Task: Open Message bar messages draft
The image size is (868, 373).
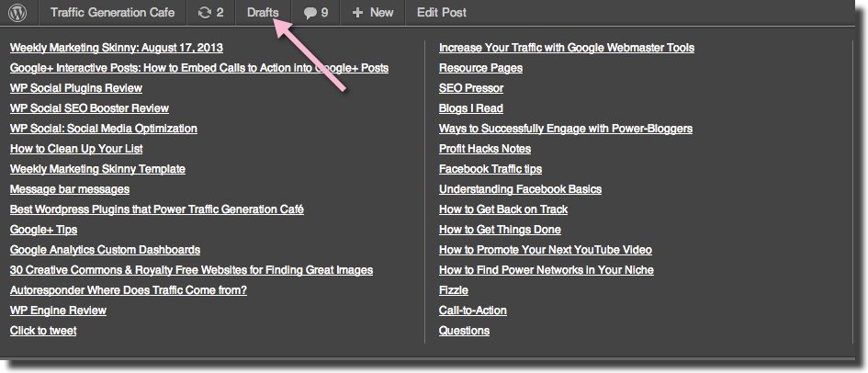Action: pyautogui.click(x=70, y=189)
